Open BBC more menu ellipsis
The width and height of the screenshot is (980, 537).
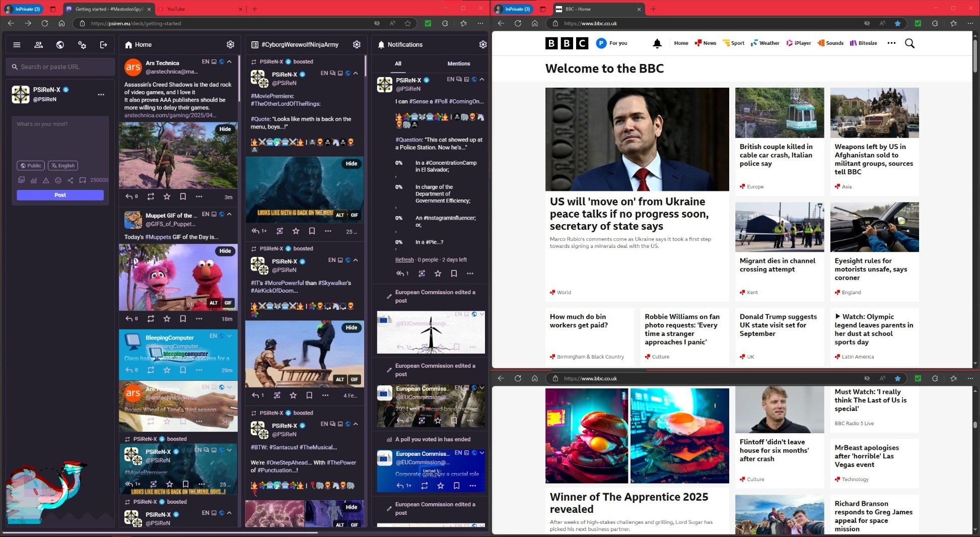pyautogui.click(x=891, y=43)
